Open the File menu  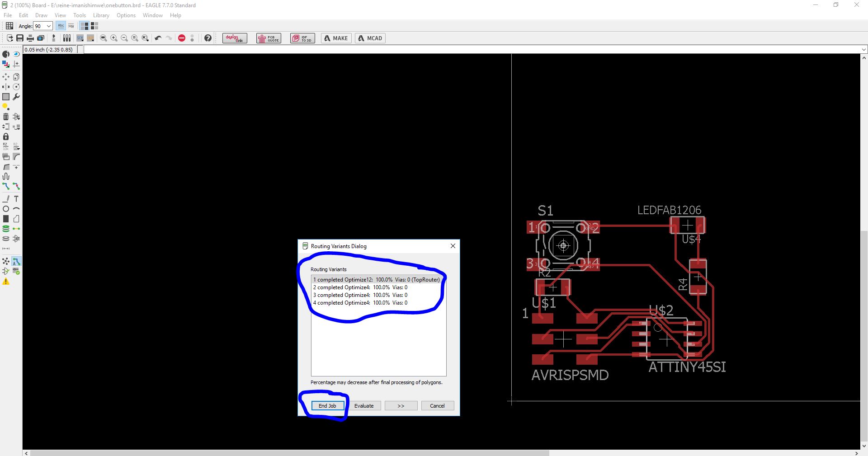coord(8,15)
